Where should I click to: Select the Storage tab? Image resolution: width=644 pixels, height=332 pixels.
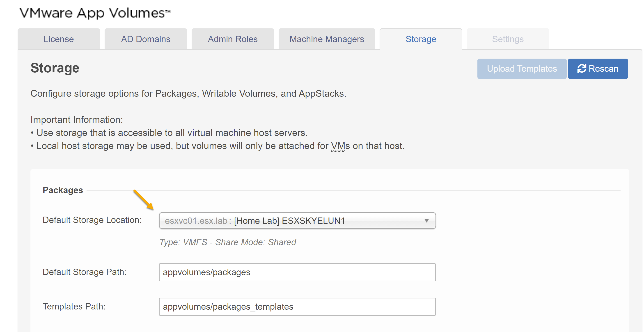pos(421,39)
